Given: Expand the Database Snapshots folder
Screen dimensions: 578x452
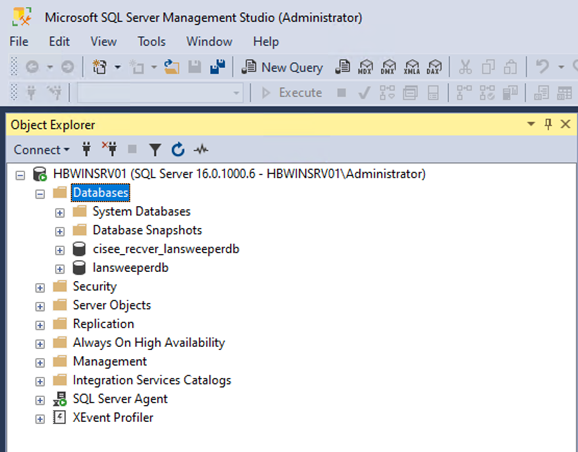Looking at the screenshot, I should tap(60, 232).
